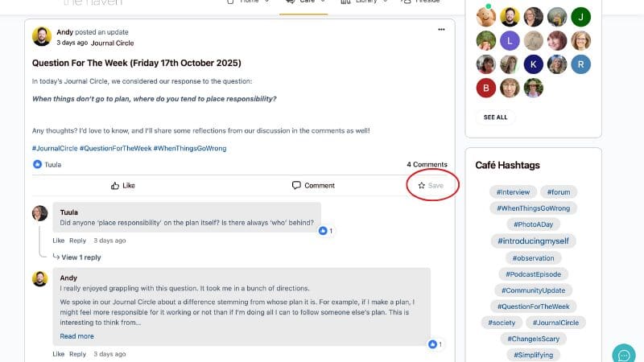Open the three-dot post options menu

click(x=441, y=30)
